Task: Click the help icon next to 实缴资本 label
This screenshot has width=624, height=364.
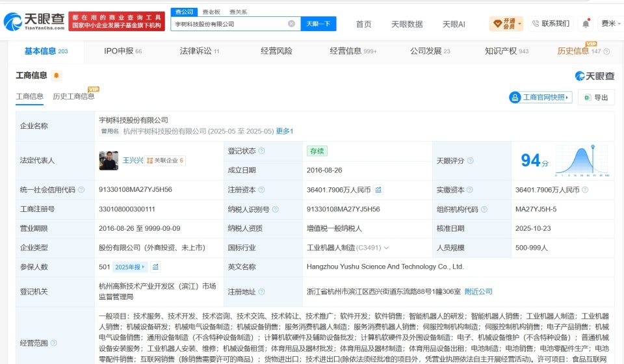Action: click(x=470, y=190)
